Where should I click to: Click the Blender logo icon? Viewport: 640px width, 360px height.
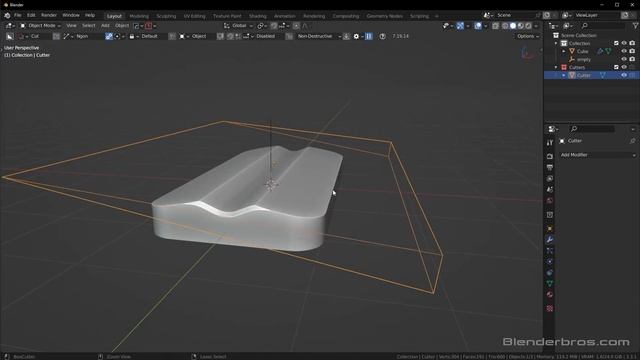tap(7, 15)
